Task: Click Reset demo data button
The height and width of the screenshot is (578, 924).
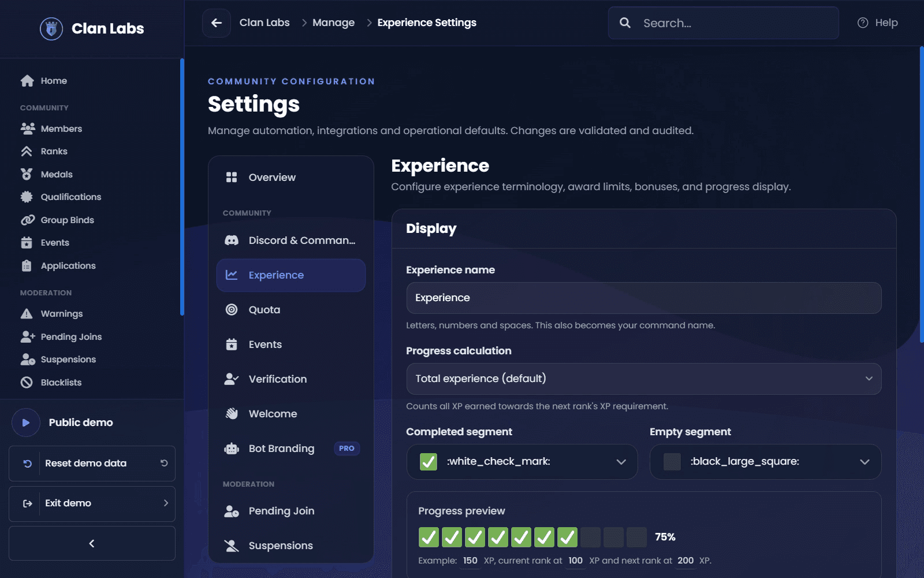Action: coord(92,464)
